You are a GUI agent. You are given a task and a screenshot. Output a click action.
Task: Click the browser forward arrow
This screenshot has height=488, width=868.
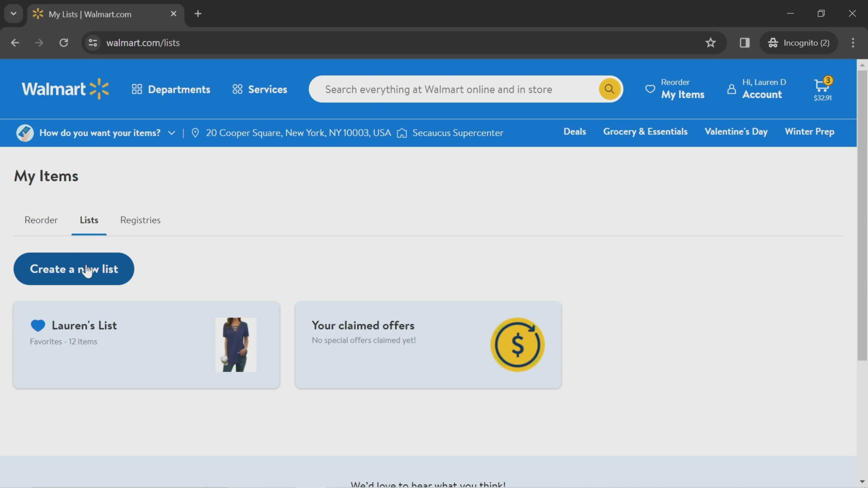click(39, 43)
